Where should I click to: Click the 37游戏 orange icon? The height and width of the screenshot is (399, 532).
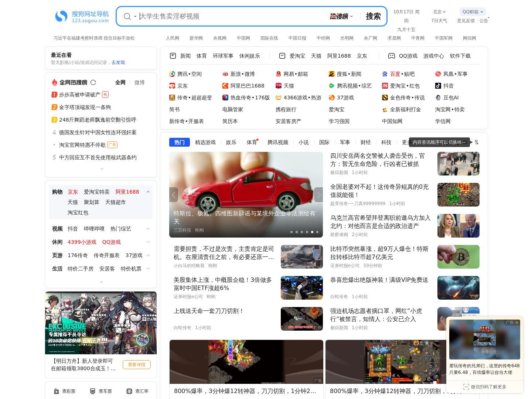(332, 98)
